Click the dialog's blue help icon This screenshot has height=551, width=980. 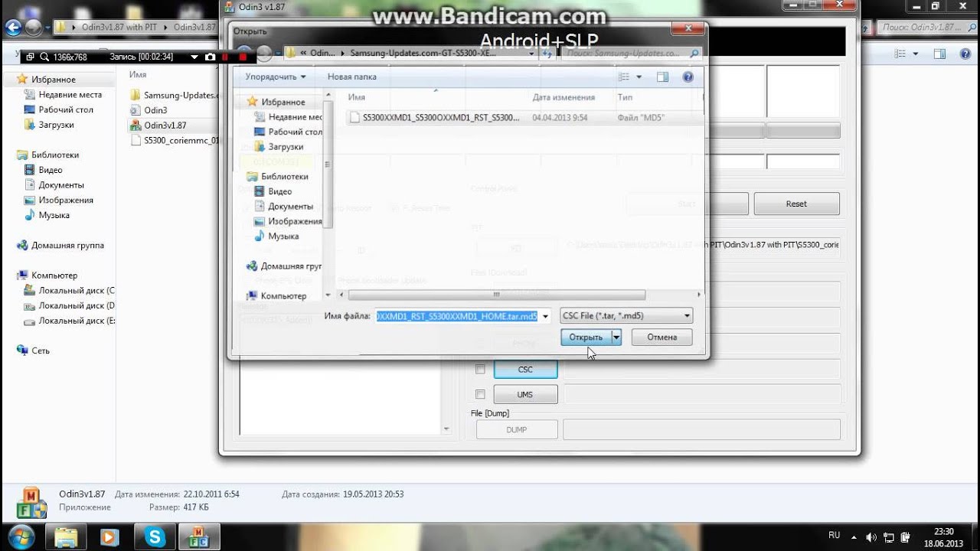pos(688,77)
